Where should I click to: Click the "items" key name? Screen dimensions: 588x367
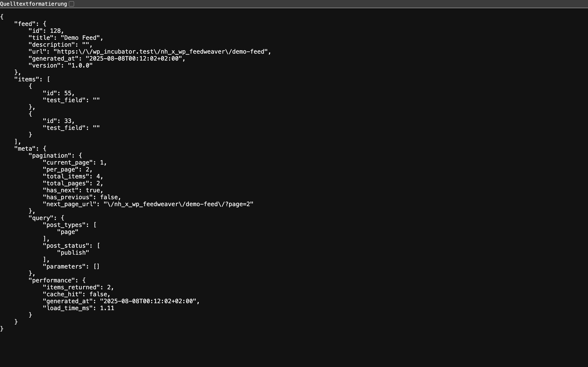tap(27, 79)
